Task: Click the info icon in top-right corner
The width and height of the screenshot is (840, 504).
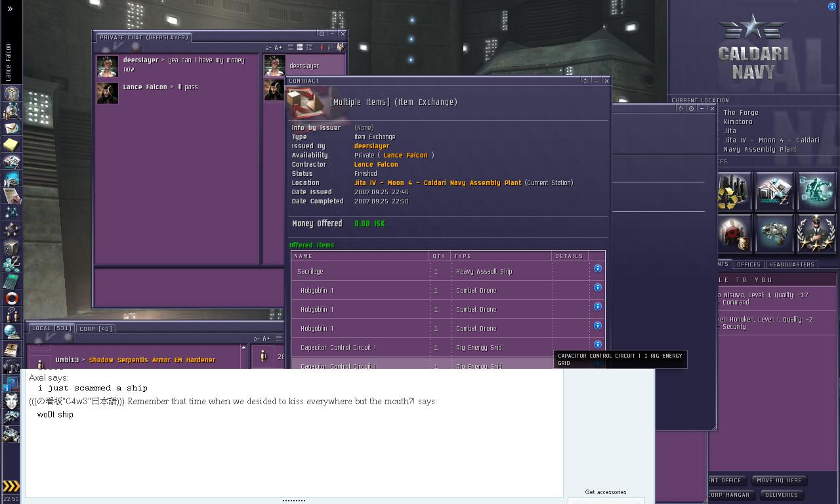Action: point(832,7)
